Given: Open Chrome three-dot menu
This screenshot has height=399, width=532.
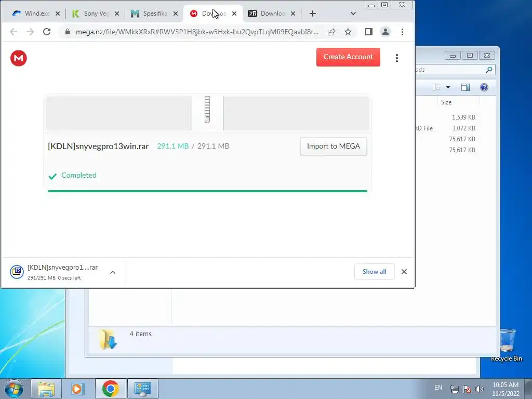Looking at the screenshot, I should point(402,32).
